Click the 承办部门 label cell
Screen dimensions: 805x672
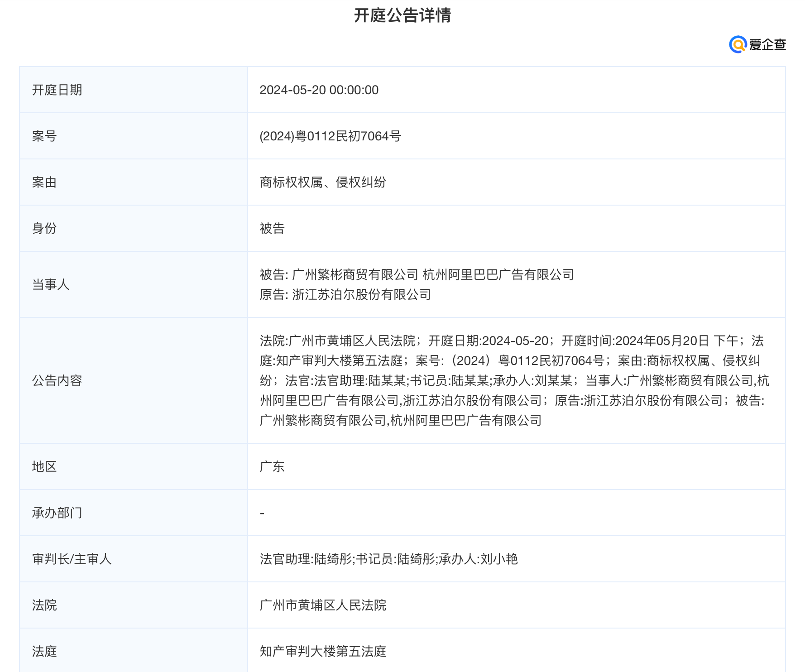(134, 513)
